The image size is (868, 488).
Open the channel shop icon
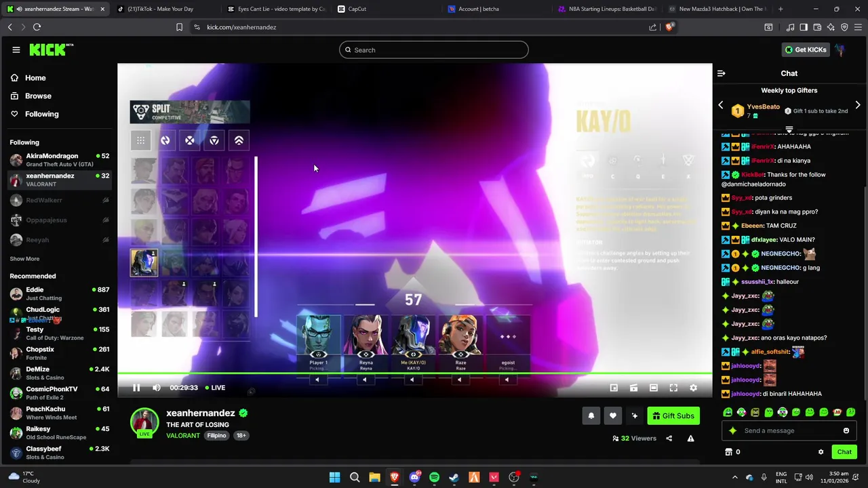point(729,452)
